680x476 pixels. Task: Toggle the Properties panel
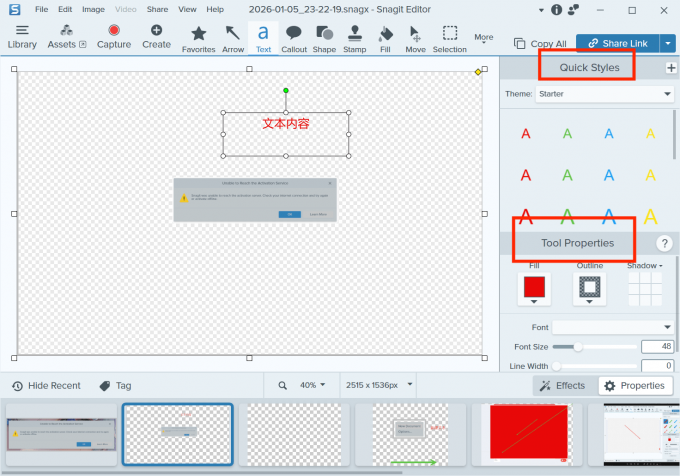(634, 385)
